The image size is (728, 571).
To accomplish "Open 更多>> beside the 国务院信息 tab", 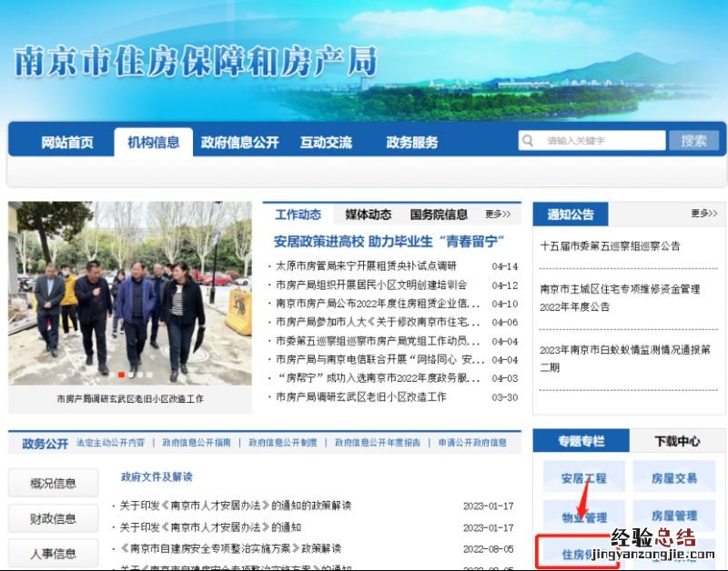I will (x=498, y=215).
